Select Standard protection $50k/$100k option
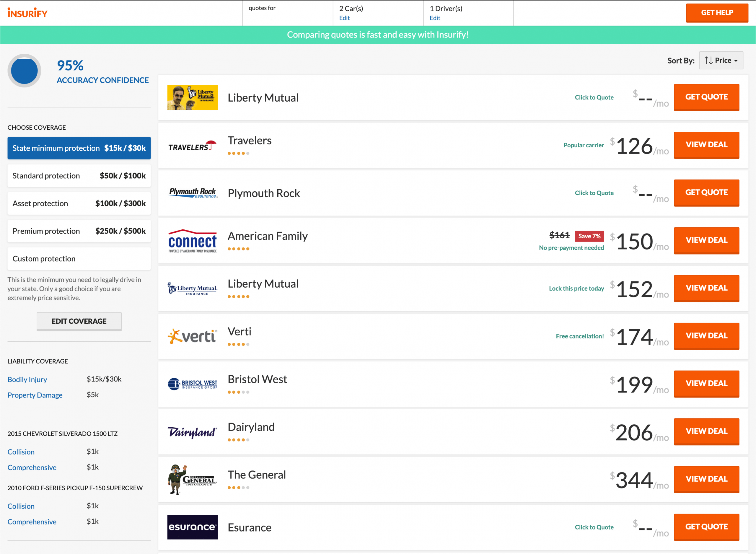This screenshot has height=554, width=756. point(79,175)
